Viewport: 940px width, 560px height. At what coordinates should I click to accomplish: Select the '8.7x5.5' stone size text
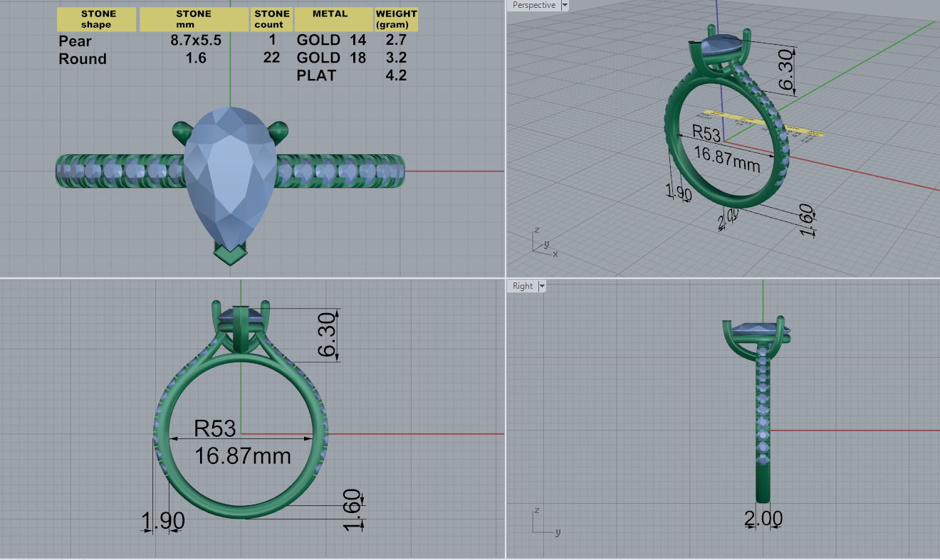click(196, 41)
